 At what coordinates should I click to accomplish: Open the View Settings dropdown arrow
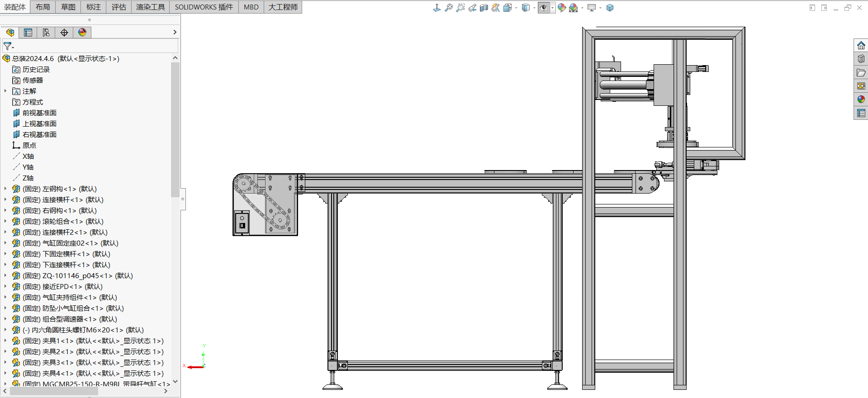pyautogui.click(x=600, y=8)
